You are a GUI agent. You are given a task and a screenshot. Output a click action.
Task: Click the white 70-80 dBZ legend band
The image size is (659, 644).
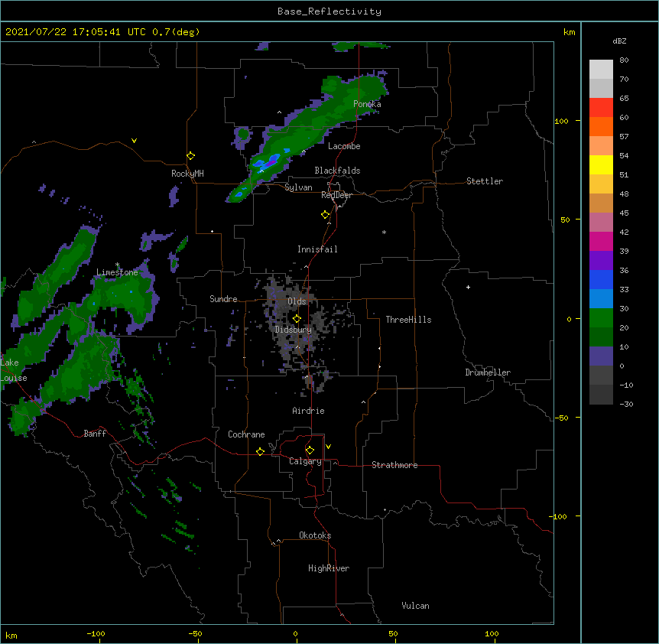[601, 70]
